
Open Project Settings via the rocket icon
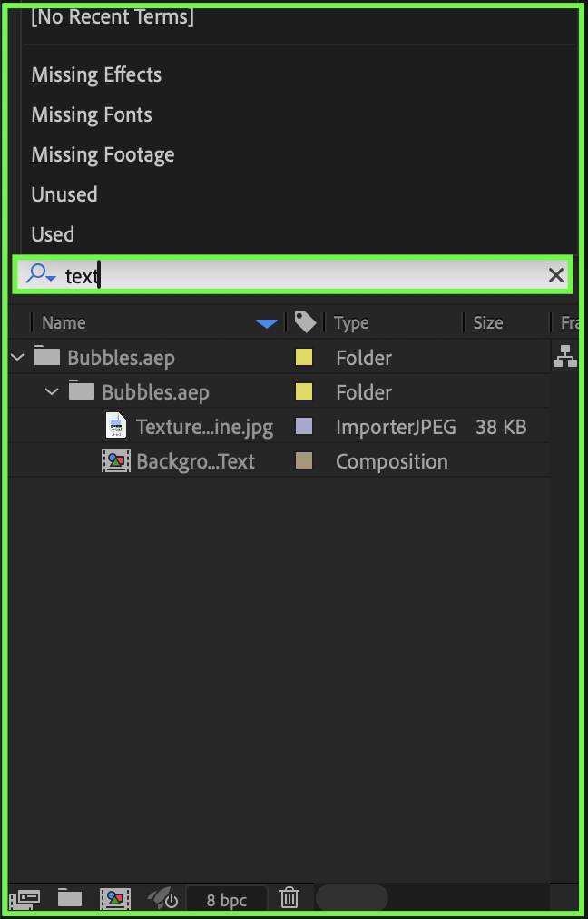pos(162,898)
